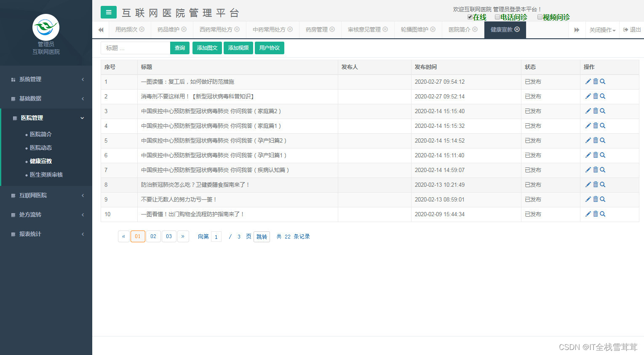Enable the 视频问诊 checkbox

click(x=540, y=17)
